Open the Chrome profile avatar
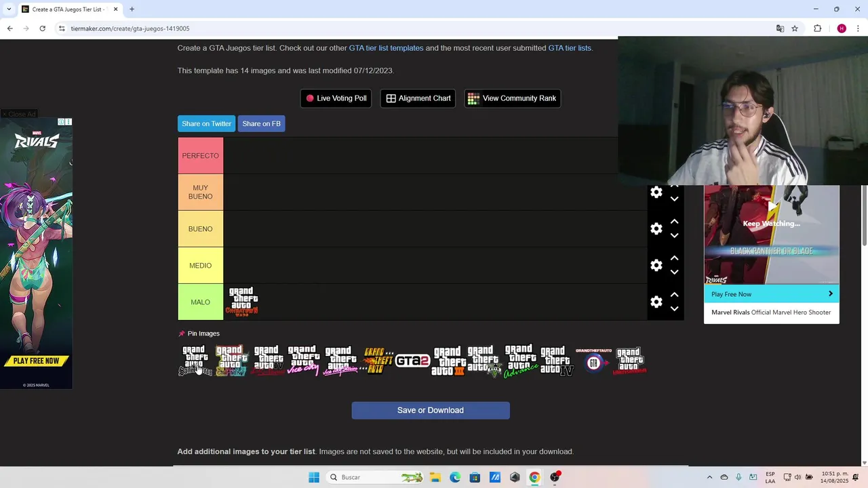Image resolution: width=868 pixels, height=488 pixels. 842,28
